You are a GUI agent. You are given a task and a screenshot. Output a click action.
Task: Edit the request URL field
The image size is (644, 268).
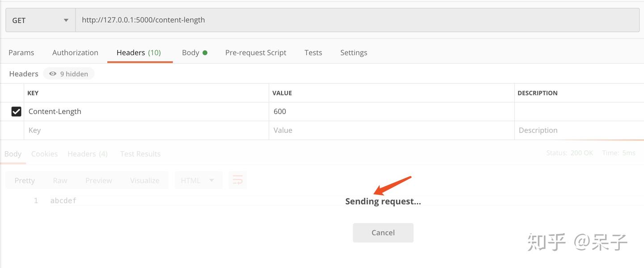coord(224,20)
